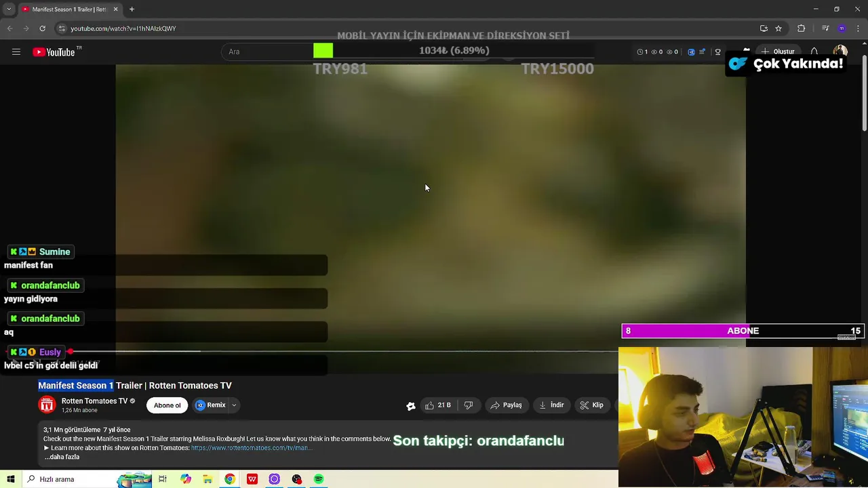Image resolution: width=868 pixels, height=488 pixels.
Task: Share the video with Paylaş
Action: (506, 405)
